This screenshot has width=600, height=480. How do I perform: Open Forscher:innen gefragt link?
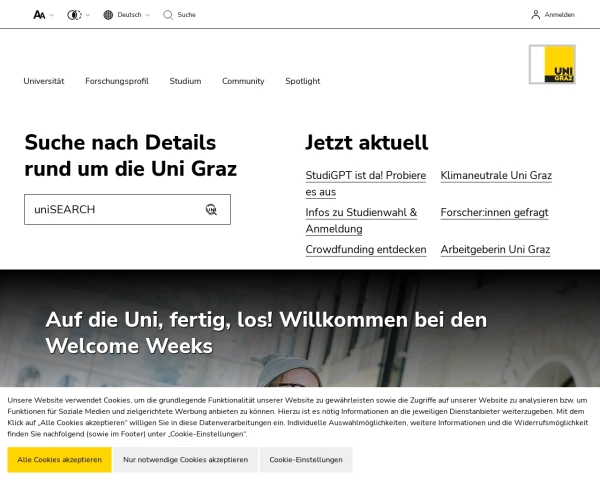494,212
